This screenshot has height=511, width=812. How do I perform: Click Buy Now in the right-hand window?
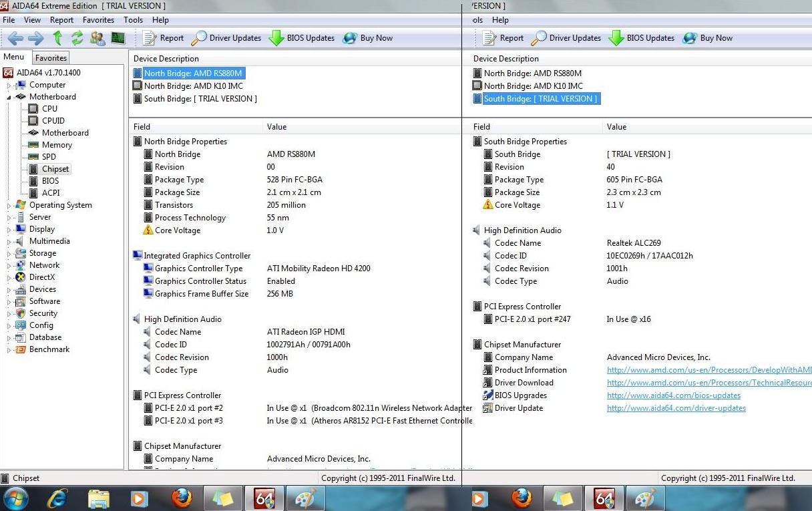tap(708, 38)
